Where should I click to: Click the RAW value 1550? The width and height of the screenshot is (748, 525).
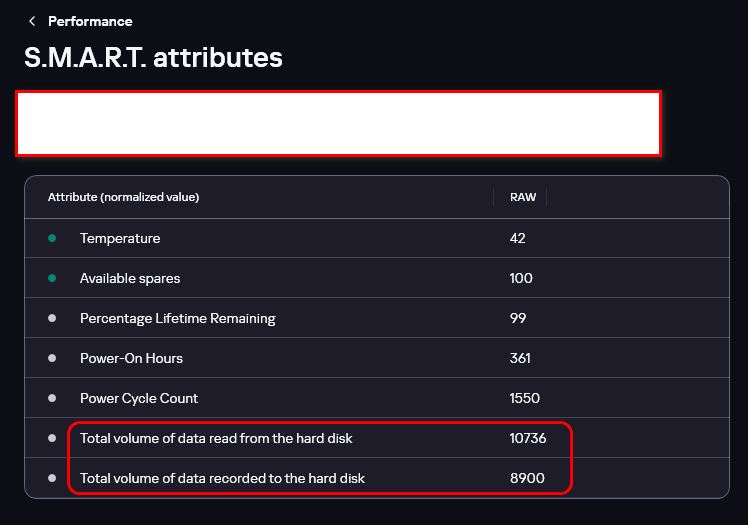point(525,398)
